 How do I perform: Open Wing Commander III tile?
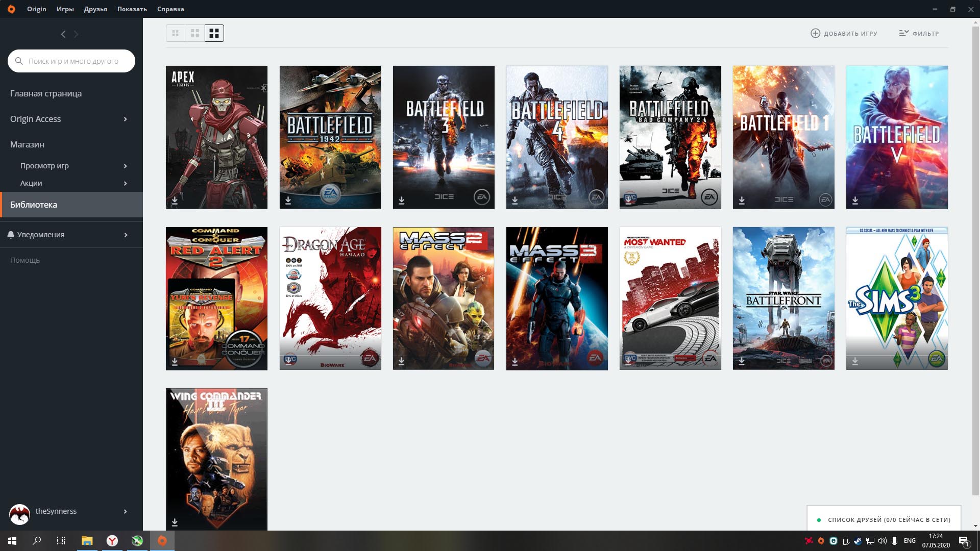(x=216, y=459)
